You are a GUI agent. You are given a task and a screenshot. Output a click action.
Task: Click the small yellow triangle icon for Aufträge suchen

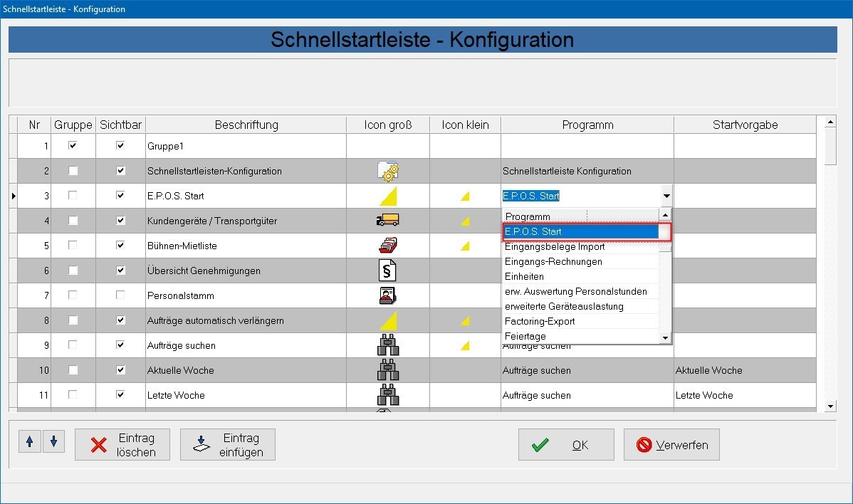point(465,346)
